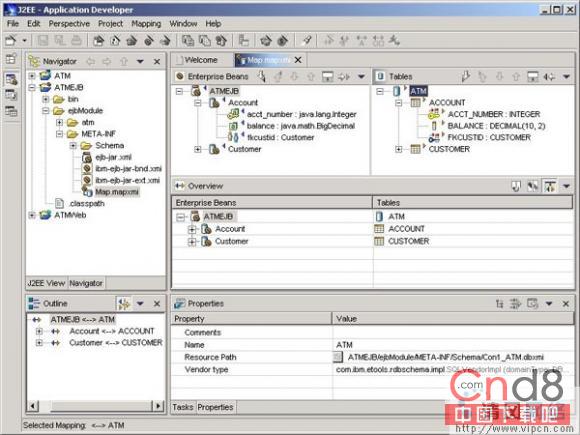This screenshot has width=580, height=435.
Task: Open the Window menu
Action: (x=183, y=24)
